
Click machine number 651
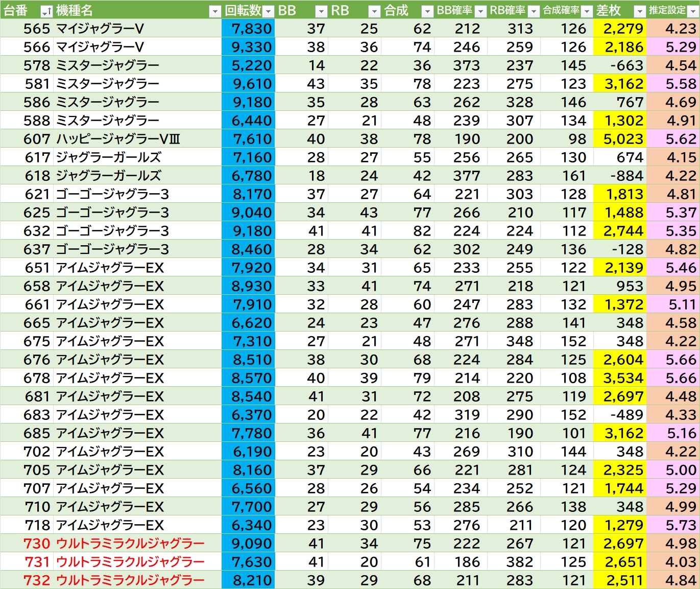pos(27,268)
